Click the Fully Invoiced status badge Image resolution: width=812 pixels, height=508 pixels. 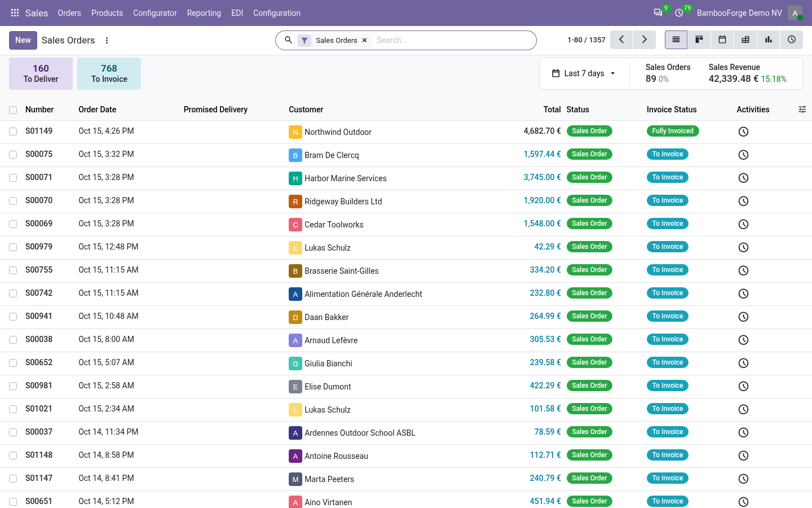click(x=673, y=131)
